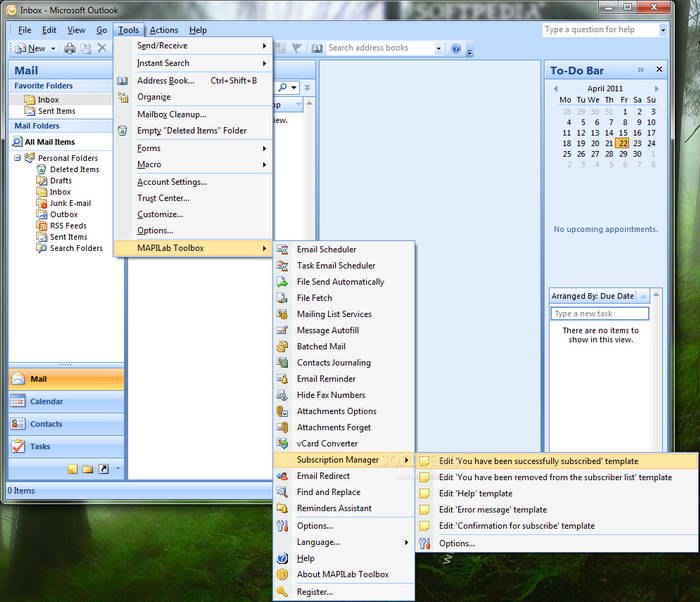Click the Reminders Assistant icon
700x602 pixels.
pyautogui.click(x=282, y=508)
